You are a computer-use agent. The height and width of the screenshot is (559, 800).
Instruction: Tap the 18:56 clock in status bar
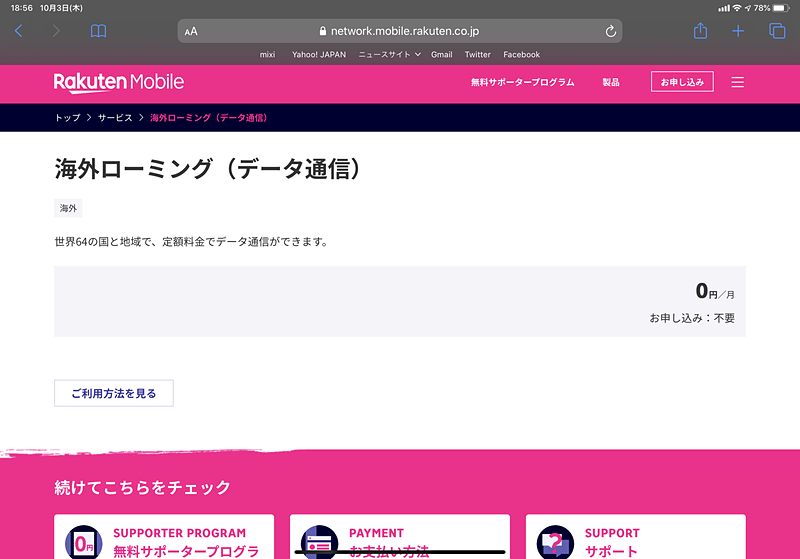click(x=21, y=8)
